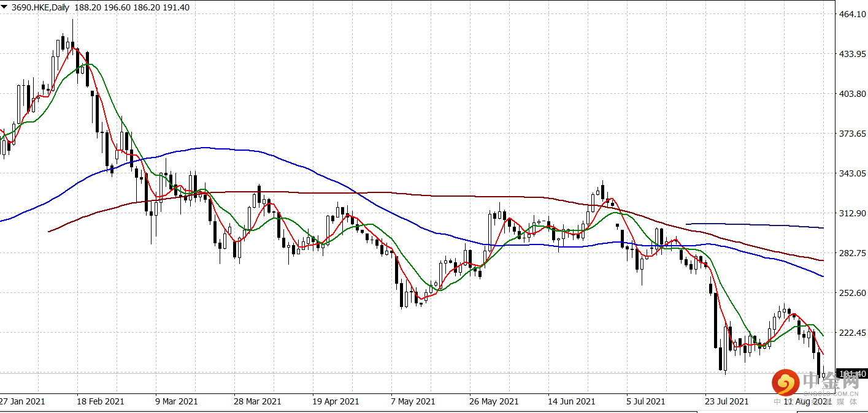The height and width of the screenshot is (413, 868).
Task: Open the chart symbol dropdown triangle
Action: (6, 7)
